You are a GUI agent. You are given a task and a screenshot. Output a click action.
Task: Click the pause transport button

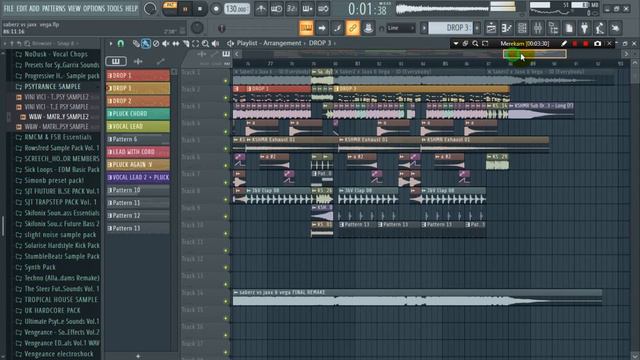pos(185,9)
